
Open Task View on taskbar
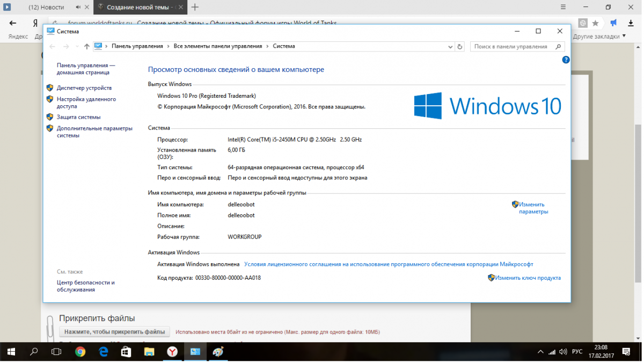click(56, 352)
